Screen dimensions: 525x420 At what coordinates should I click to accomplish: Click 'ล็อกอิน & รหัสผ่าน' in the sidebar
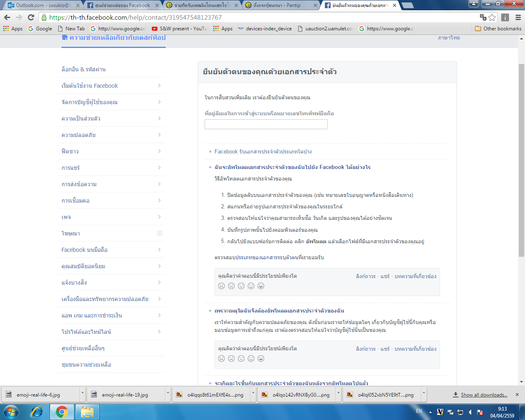84,69
